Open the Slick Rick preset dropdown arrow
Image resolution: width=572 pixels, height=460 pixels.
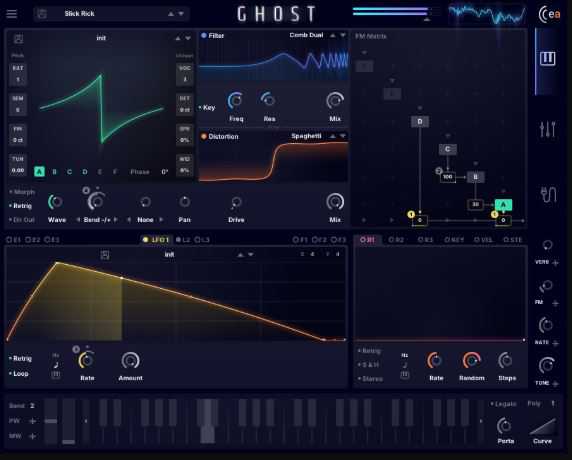click(181, 14)
